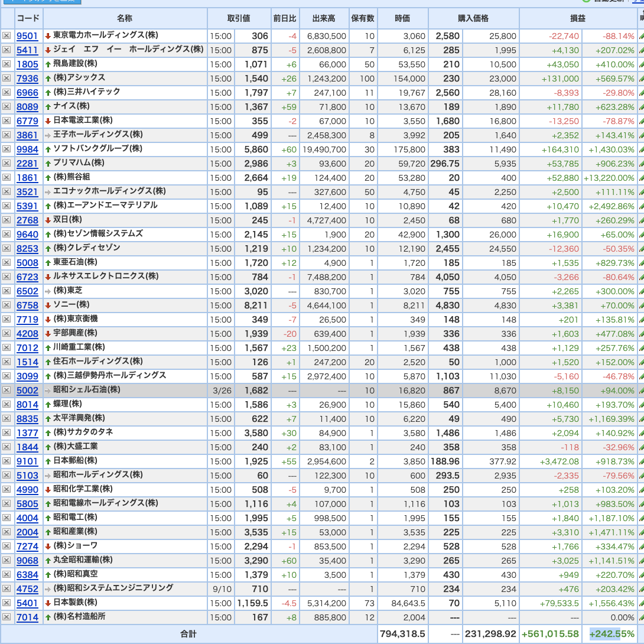Open stock code link 5008
The width and height of the screenshot is (644, 644).
[27, 263]
